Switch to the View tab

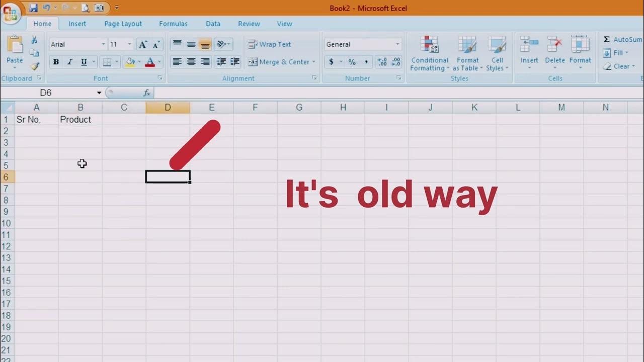284,24
